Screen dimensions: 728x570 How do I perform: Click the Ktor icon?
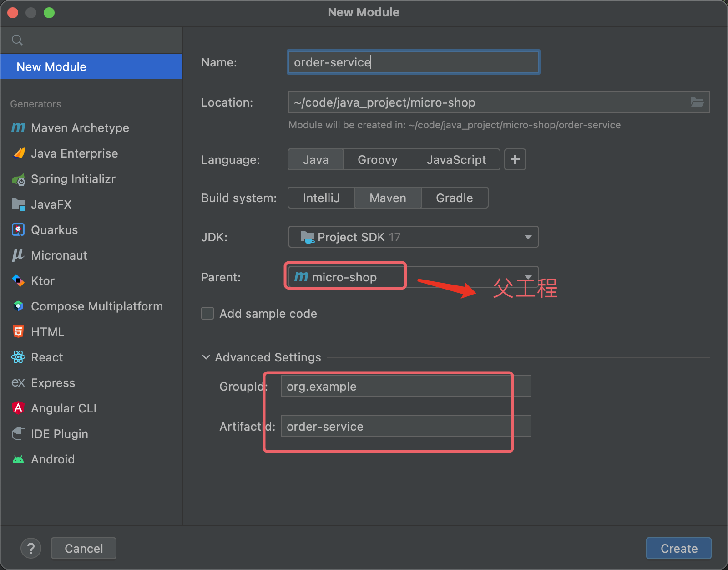pyautogui.click(x=18, y=280)
